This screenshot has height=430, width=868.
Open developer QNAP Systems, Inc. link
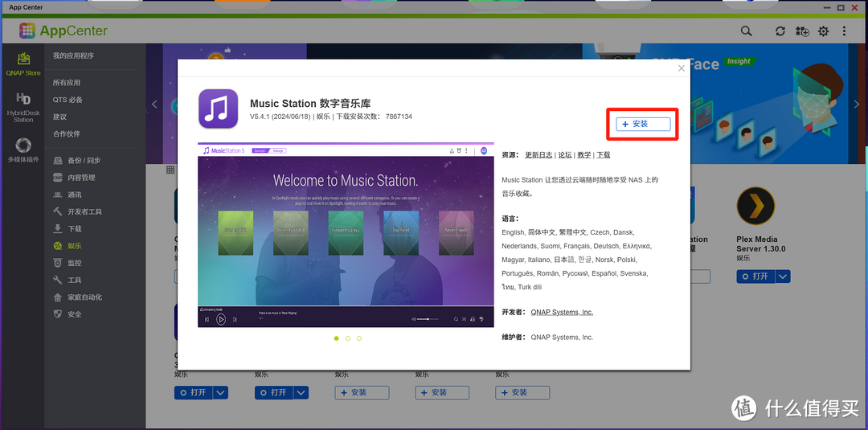[562, 312]
